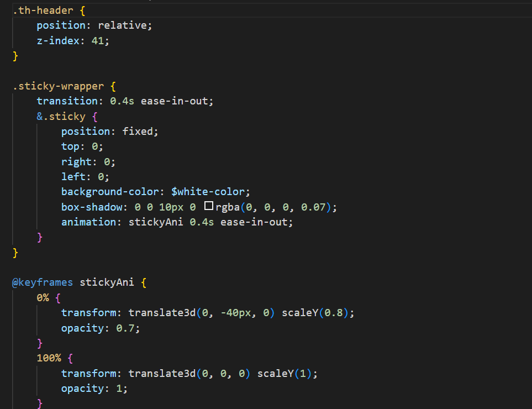Image resolution: width=532 pixels, height=409 pixels.
Task: Click the &.sticky nested selector
Action: point(61,116)
